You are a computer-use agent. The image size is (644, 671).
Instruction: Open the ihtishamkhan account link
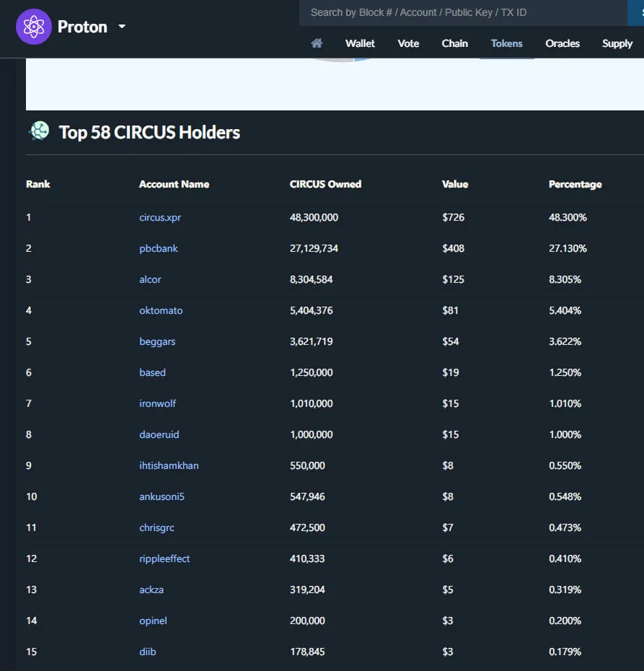pos(169,465)
